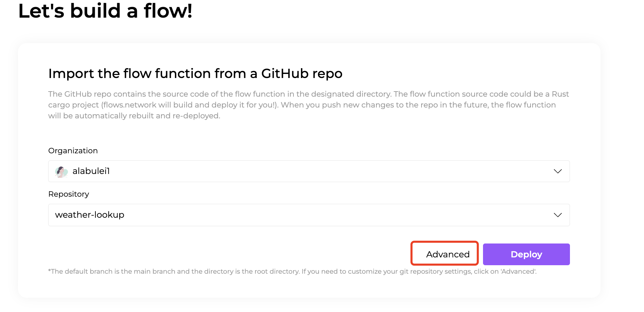The width and height of the screenshot is (644, 312).
Task: Click the default branch footnote text
Action: (292, 271)
